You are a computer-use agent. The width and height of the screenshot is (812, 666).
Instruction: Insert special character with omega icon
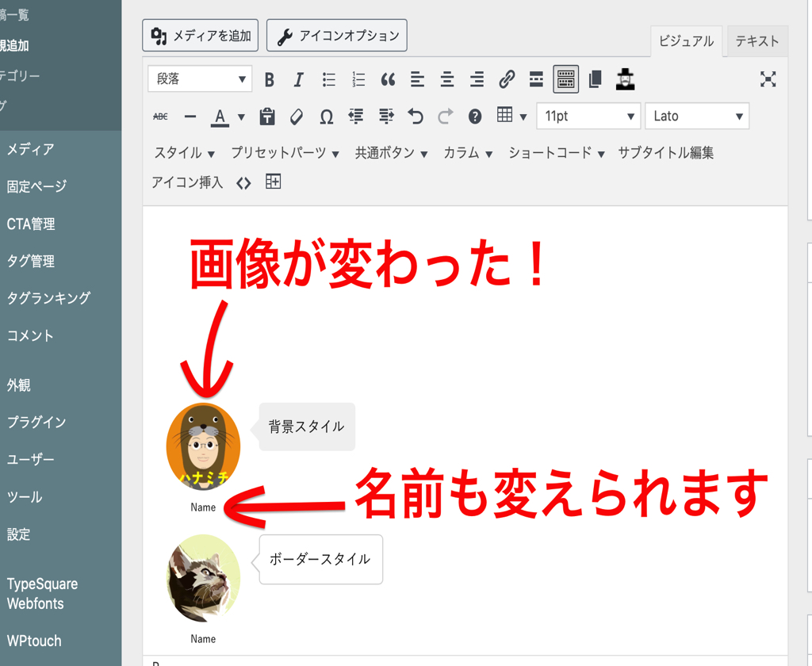coord(326,117)
